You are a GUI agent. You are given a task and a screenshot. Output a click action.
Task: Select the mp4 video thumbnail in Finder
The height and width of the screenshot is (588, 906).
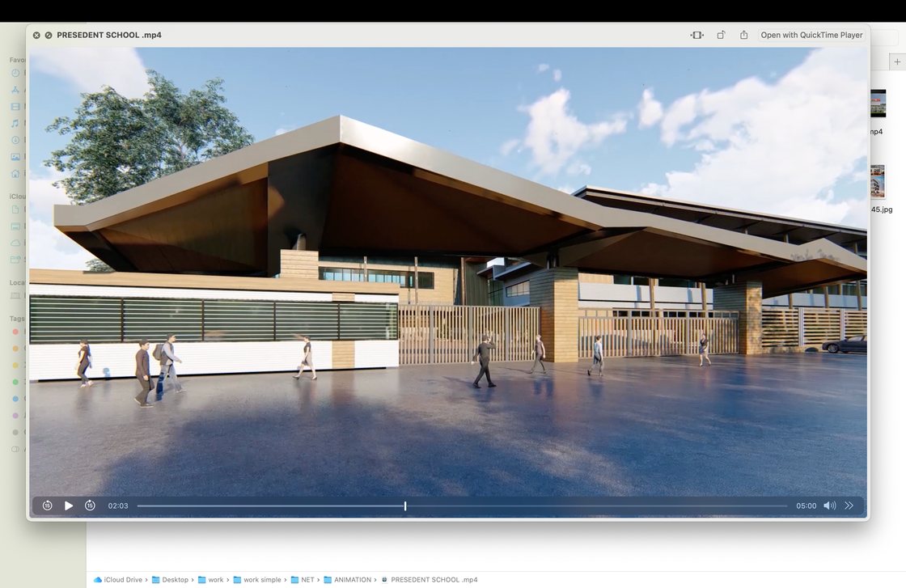tap(878, 104)
